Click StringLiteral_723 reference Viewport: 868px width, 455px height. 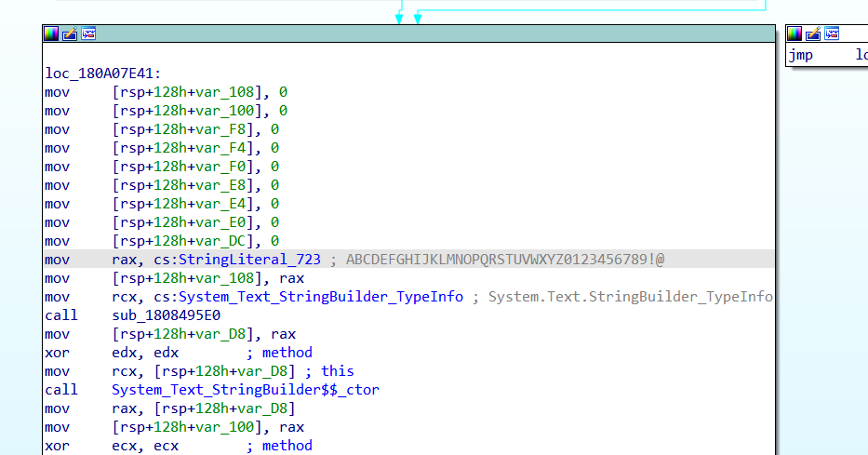coord(249,260)
